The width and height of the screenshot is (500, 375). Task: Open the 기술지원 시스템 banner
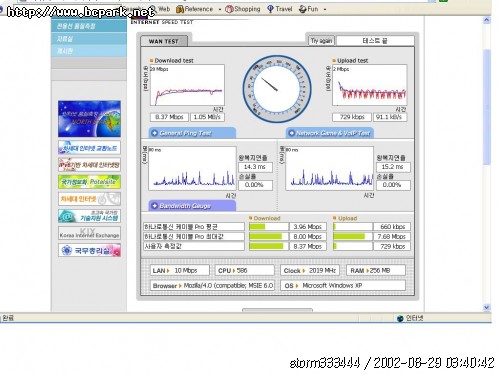(89, 216)
